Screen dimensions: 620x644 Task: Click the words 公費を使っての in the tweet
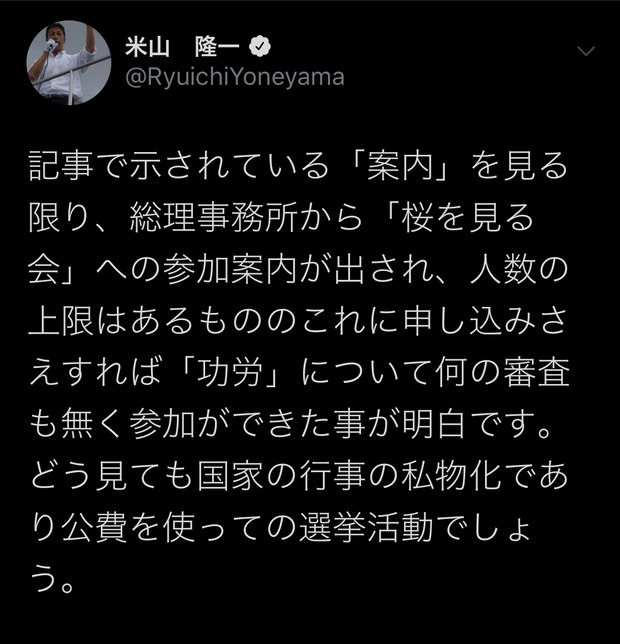click(179, 527)
